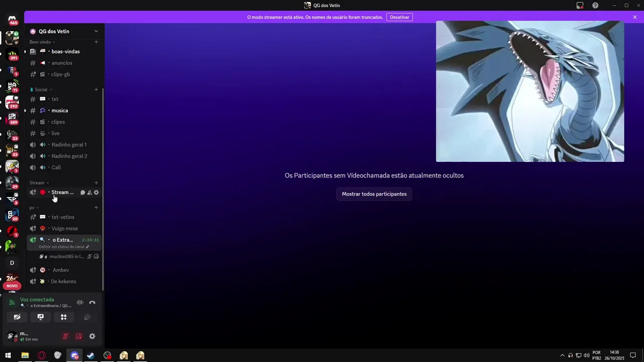
Task: Open musica channel
Action: (x=64, y=111)
